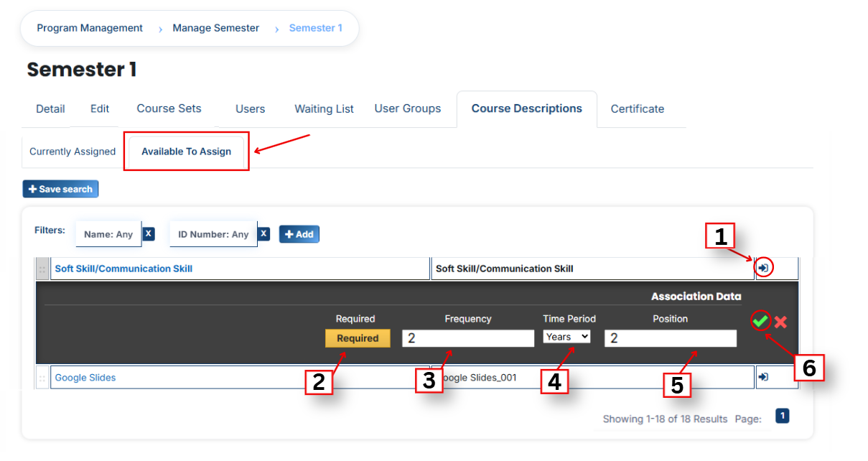Click the Position input field
Screen dimensions: 868x461
coord(671,338)
